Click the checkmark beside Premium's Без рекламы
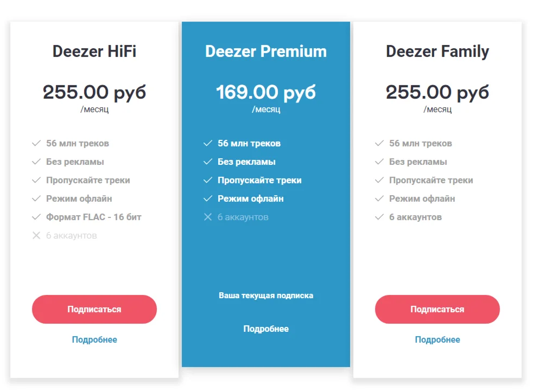The image size is (539, 392). pos(207,162)
